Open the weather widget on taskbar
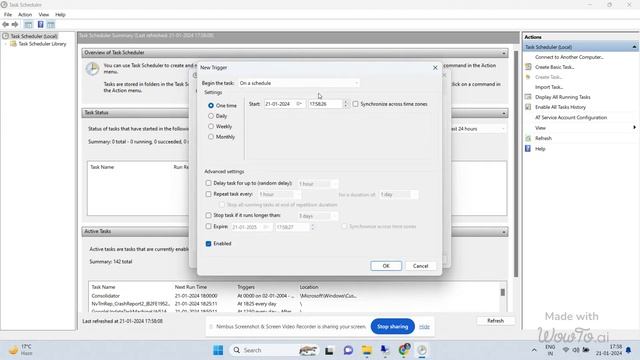This screenshot has width=640, height=360. point(20,350)
